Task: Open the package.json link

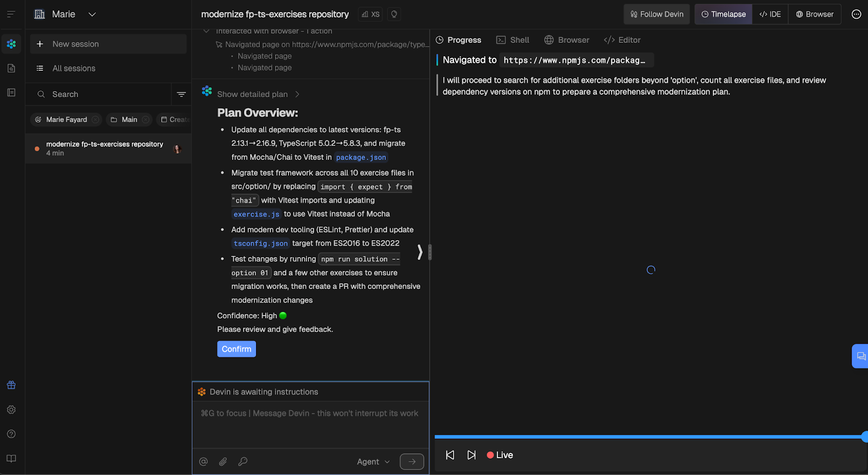Action: 361,157
